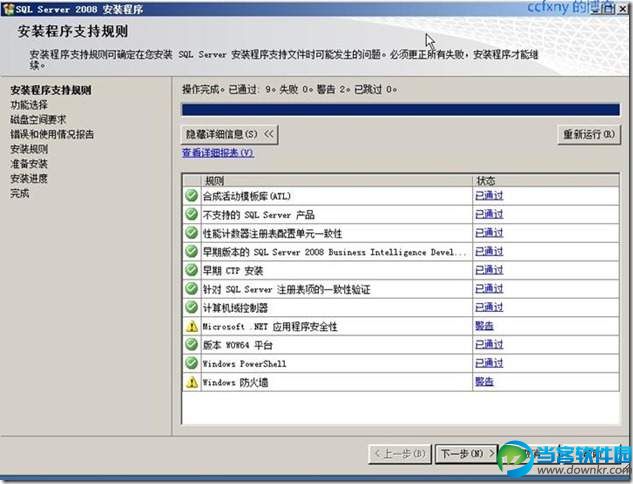Select the 功能选择 step in sidebar
Viewport: 633px width, 484px height.
click(29, 105)
